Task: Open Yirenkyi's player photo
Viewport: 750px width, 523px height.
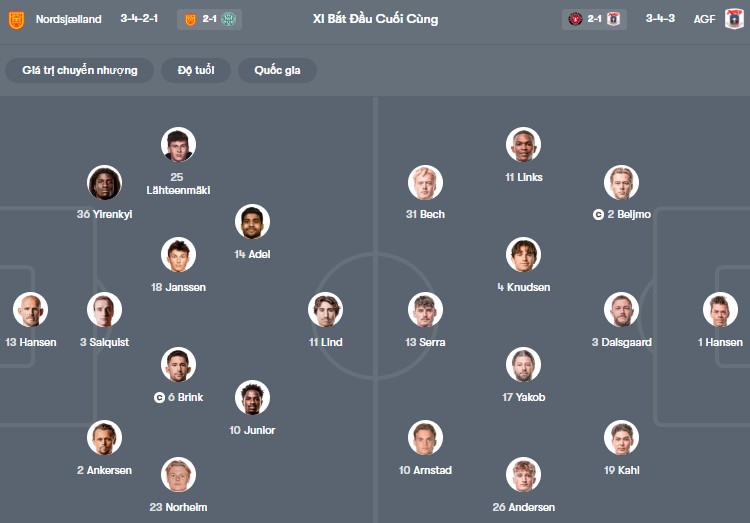Action: 104,183
